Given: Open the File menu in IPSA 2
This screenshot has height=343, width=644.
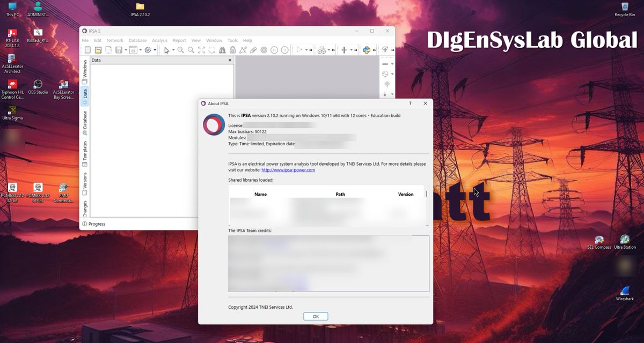Looking at the screenshot, I should pyautogui.click(x=85, y=40).
